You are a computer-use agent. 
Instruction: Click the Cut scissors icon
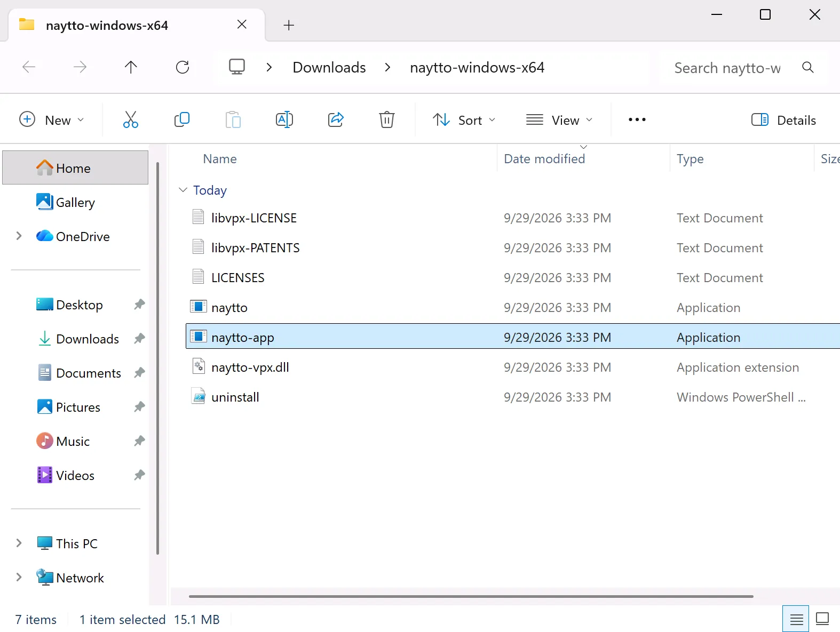[130, 119]
